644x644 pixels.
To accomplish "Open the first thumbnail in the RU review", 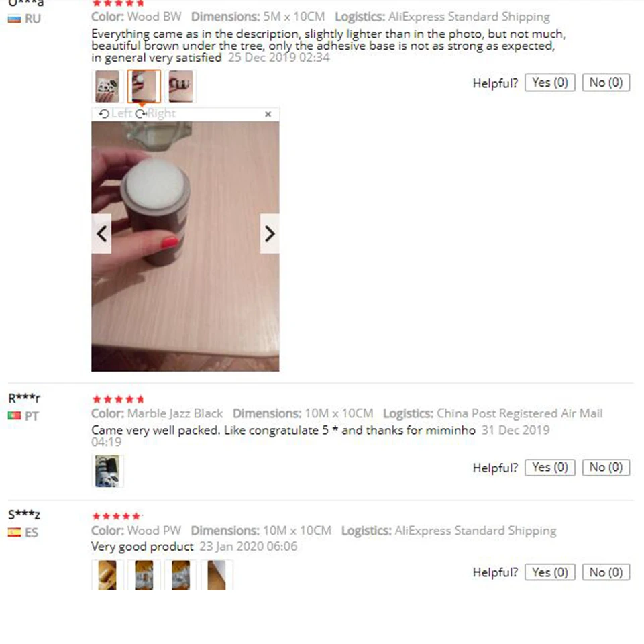I will point(107,87).
